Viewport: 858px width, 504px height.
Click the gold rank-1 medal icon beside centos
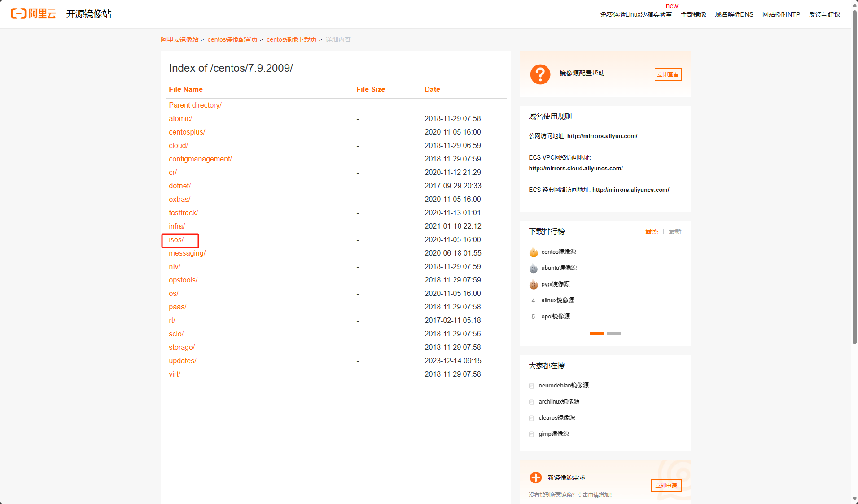(x=534, y=252)
